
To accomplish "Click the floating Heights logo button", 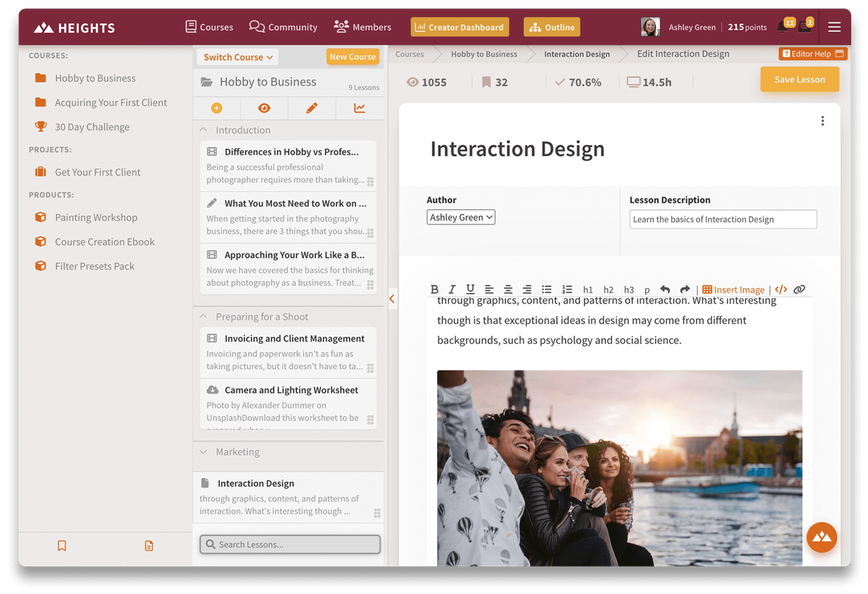I will [x=822, y=537].
